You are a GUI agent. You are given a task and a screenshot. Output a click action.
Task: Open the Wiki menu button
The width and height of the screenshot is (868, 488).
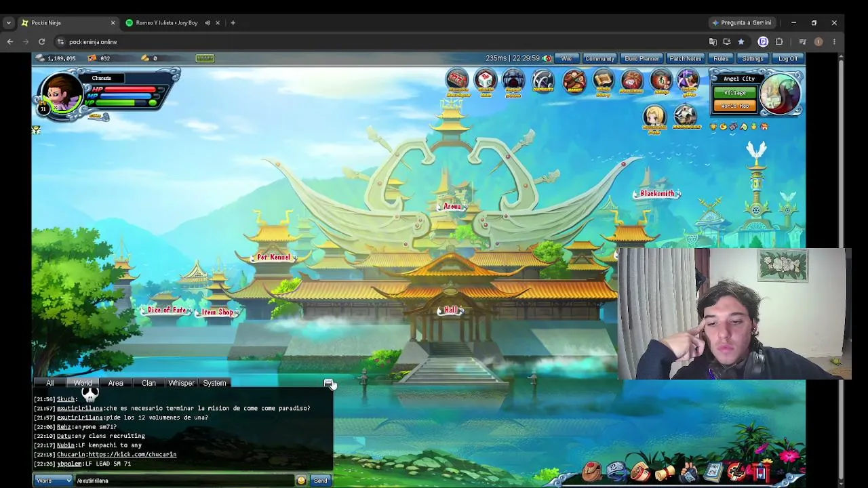[567, 58]
